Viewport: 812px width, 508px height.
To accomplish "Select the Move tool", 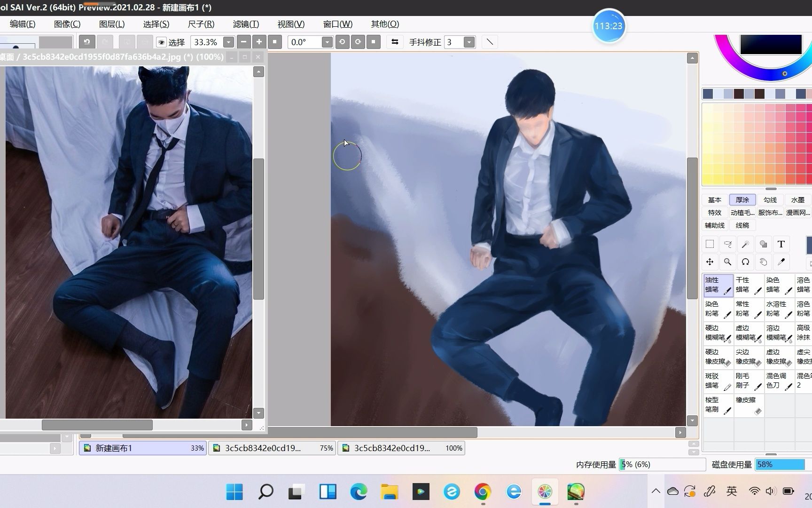I will (x=710, y=262).
